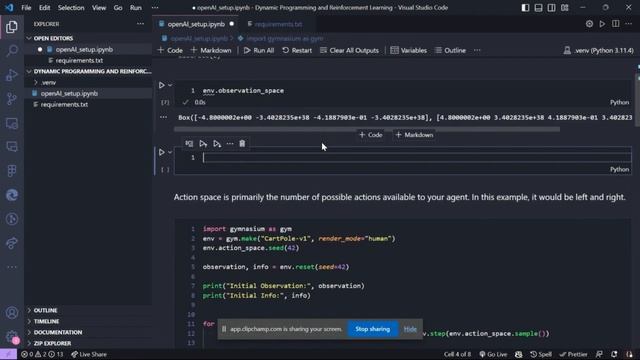Click Stop sharing button
Viewport: 640px width, 360px height.
[x=372, y=329]
